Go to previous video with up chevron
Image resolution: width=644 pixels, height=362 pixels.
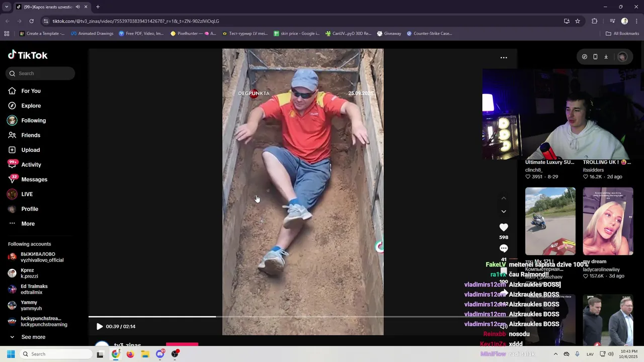click(504, 199)
